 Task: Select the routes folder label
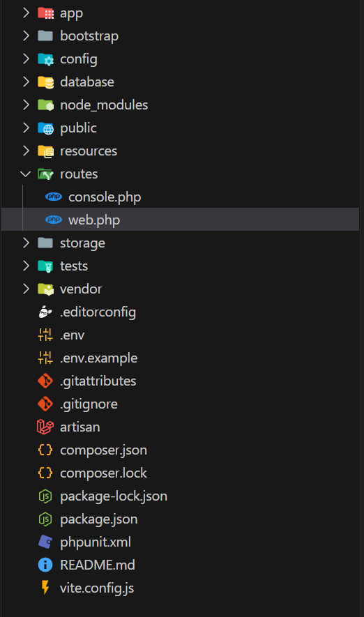pyautogui.click(x=79, y=174)
